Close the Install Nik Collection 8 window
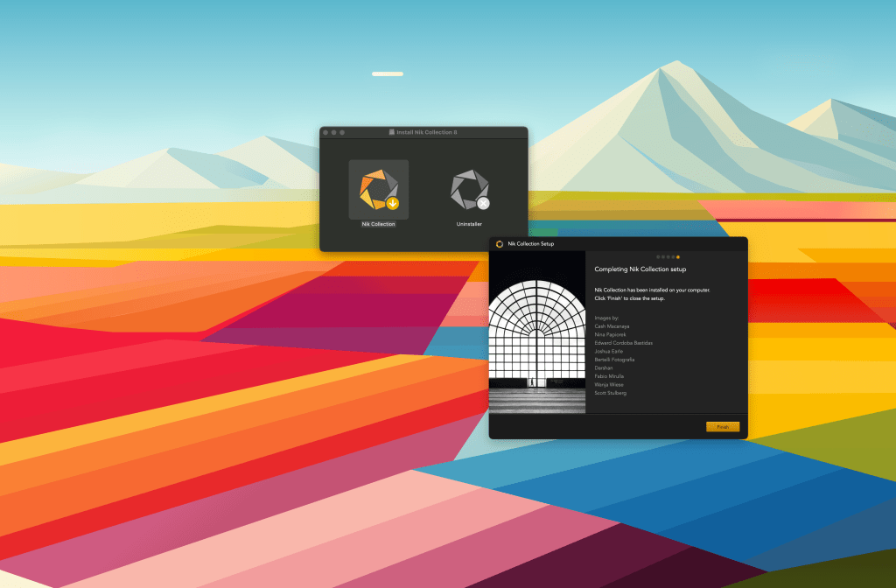 click(325, 132)
